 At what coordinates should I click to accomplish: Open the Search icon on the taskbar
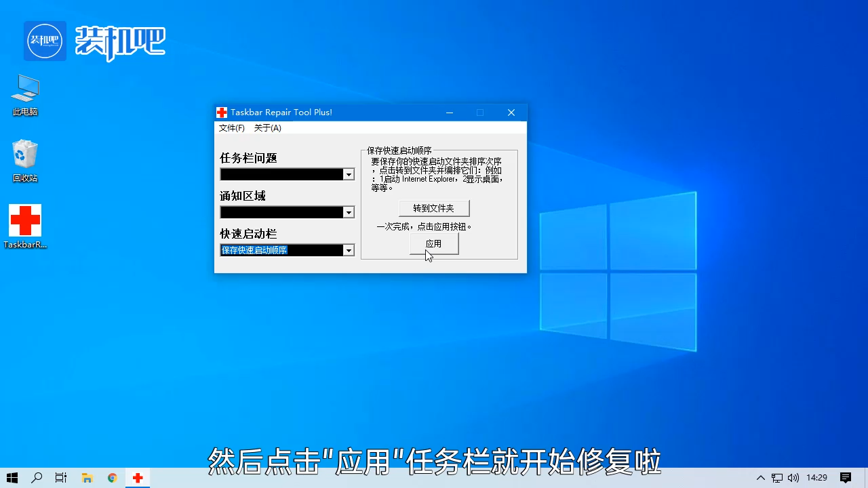[x=37, y=478]
